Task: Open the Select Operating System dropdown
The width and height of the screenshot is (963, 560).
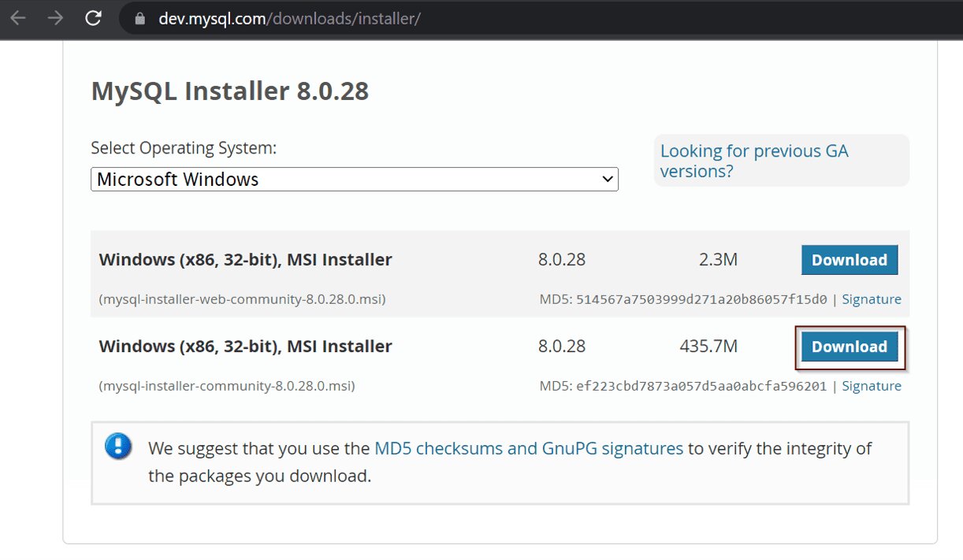Action: 354,180
